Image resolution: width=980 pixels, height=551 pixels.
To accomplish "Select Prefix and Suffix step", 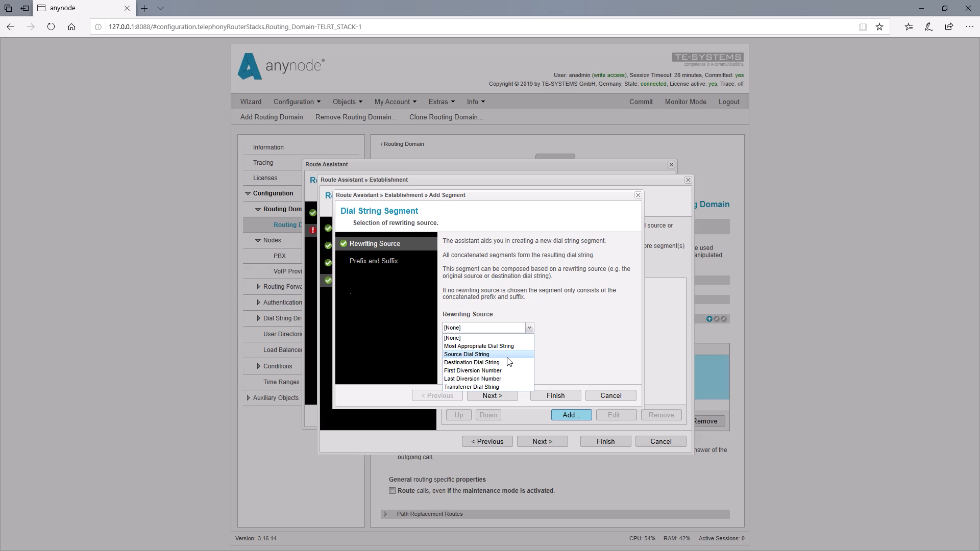I will click(374, 261).
